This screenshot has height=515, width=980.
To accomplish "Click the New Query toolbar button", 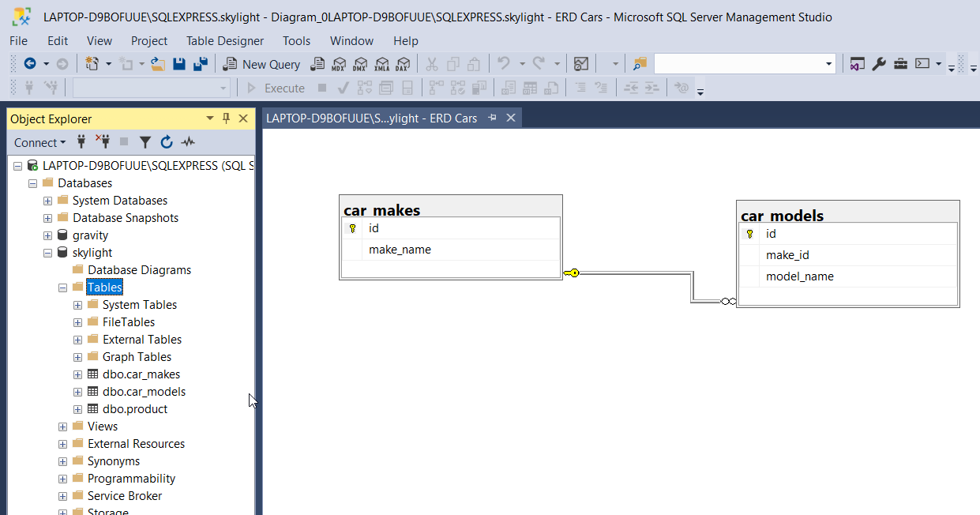I will pyautogui.click(x=262, y=64).
